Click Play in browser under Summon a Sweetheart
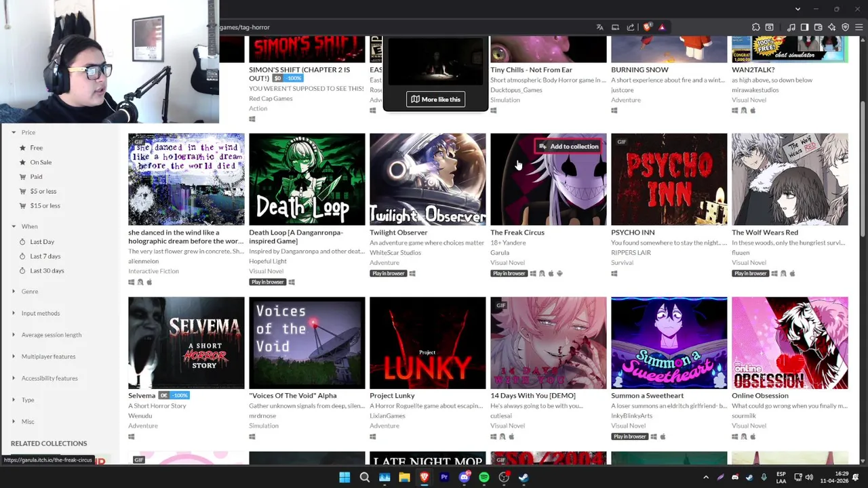The image size is (868, 488). coord(629,436)
